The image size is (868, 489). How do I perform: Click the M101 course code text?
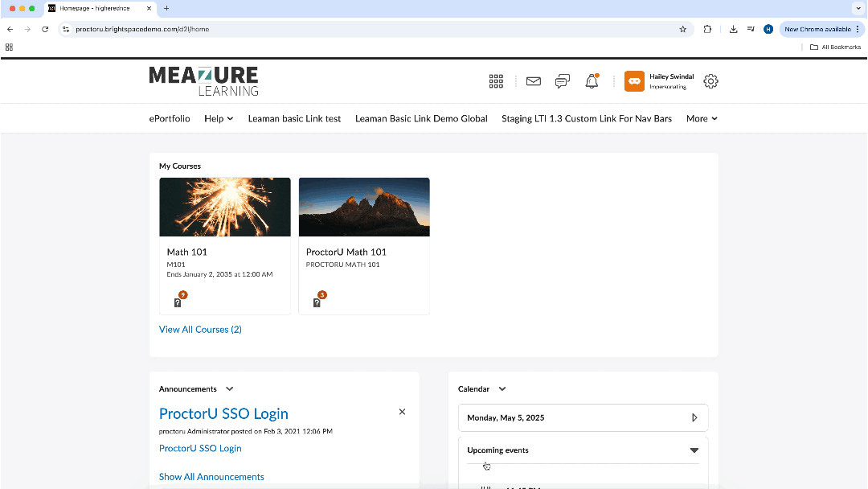176,265
